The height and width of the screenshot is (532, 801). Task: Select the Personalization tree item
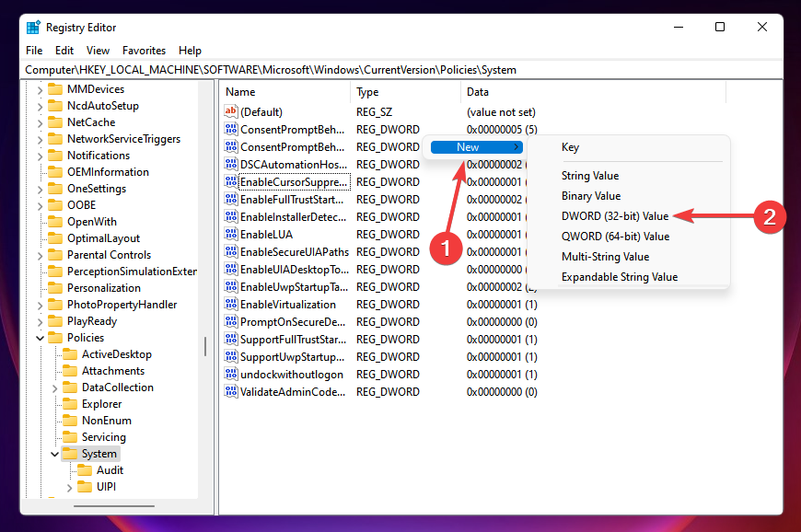coord(104,288)
